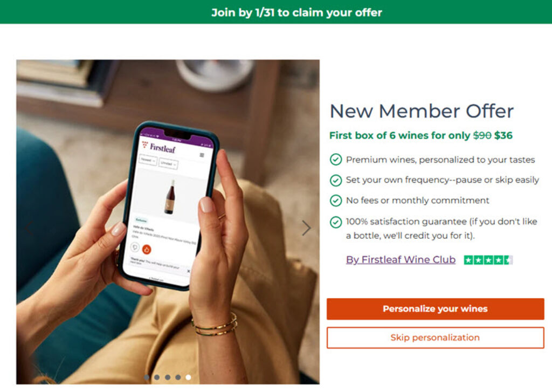This screenshot has width=552, height=392.
Task: Select the second carousel dot indicator
Action: (157, 377)
